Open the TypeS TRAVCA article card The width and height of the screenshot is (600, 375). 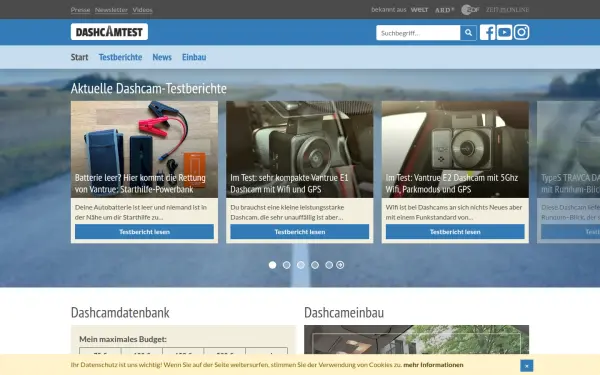click(x=568, y=172)
